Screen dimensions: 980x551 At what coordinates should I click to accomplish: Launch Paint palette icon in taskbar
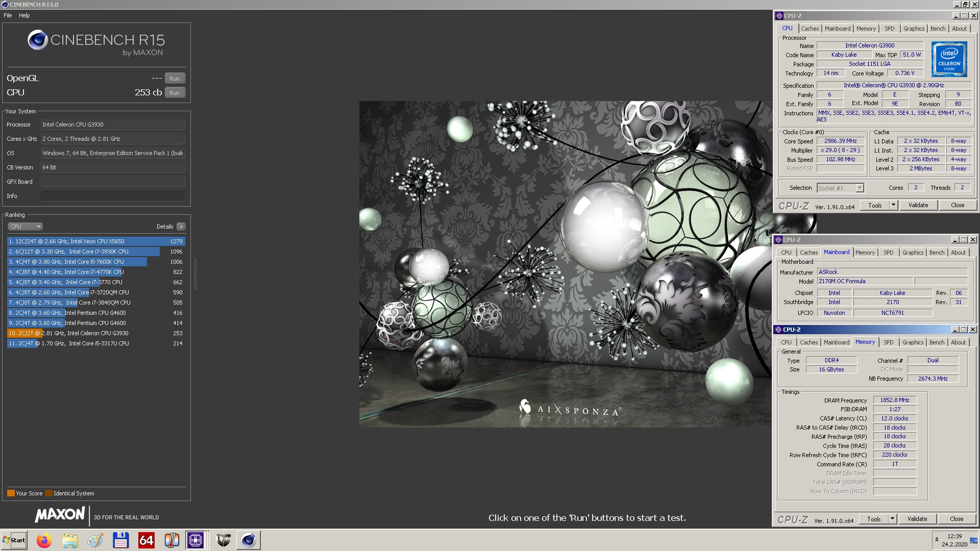[x=95, y=540]
